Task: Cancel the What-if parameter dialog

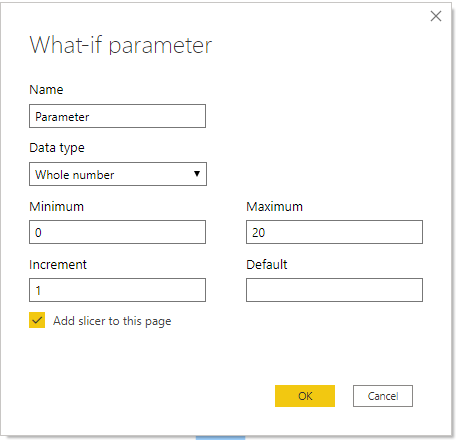Action: [x=383, y=396]
